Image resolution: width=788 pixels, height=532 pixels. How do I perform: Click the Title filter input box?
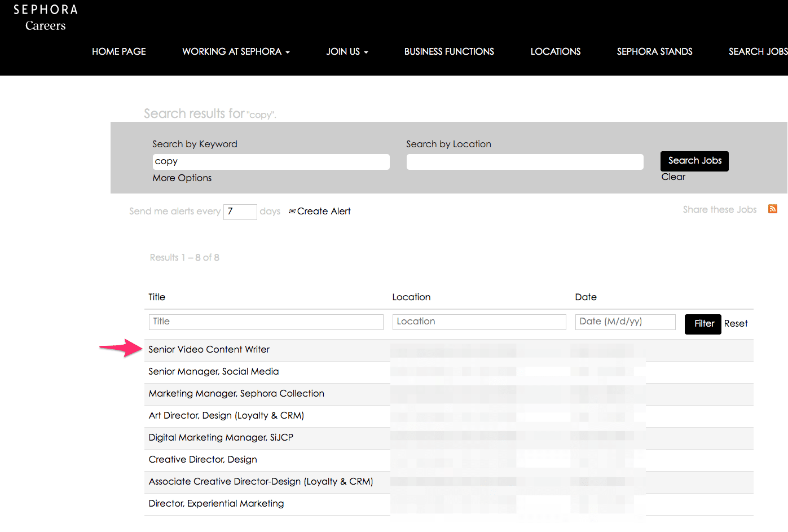266,322
